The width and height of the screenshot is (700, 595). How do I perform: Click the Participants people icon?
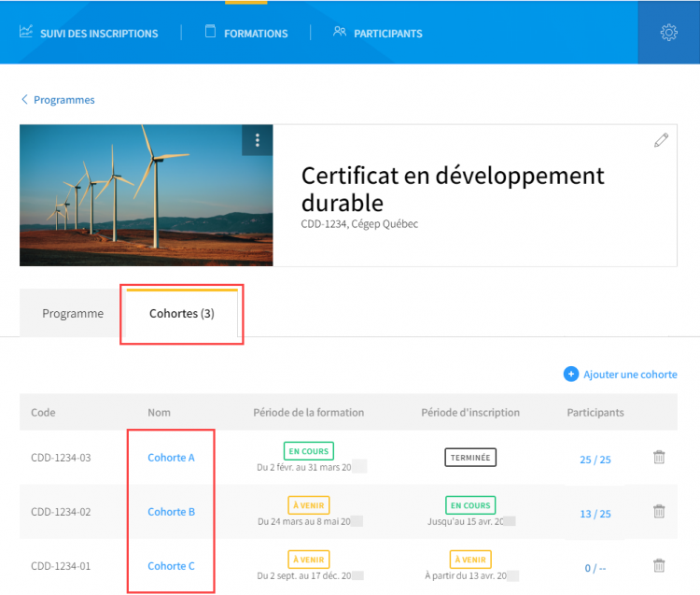point(340,31)
